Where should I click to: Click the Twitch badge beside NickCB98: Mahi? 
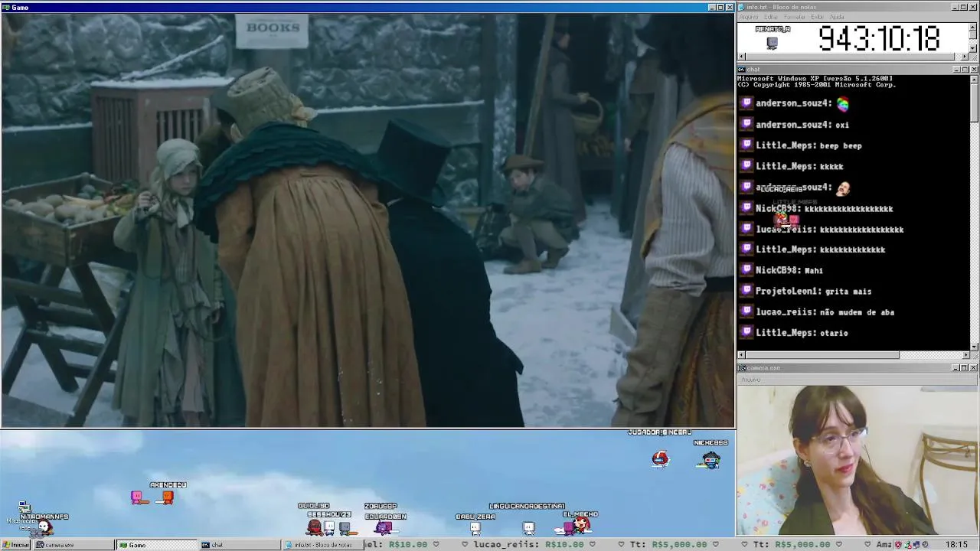[746, 269]
